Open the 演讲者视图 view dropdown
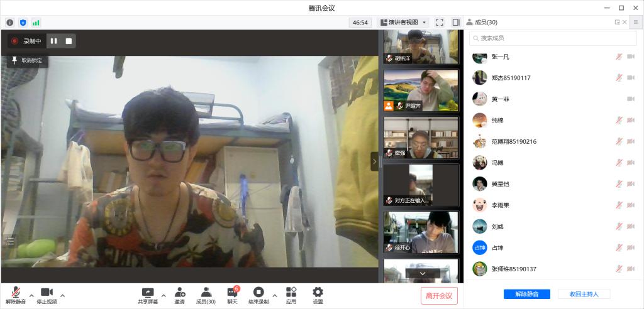This screenshot has height=309, width=644. [x=404, y=23]
